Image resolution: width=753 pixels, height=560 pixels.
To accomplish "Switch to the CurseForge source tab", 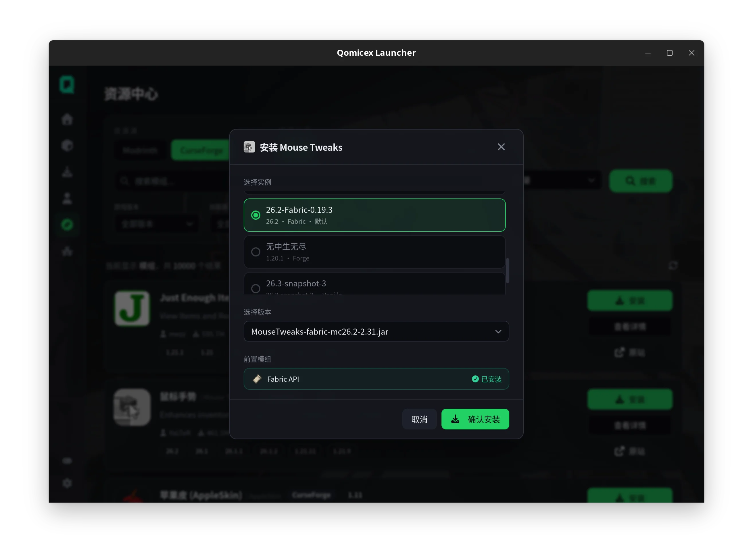I will [x=201, y=150].
